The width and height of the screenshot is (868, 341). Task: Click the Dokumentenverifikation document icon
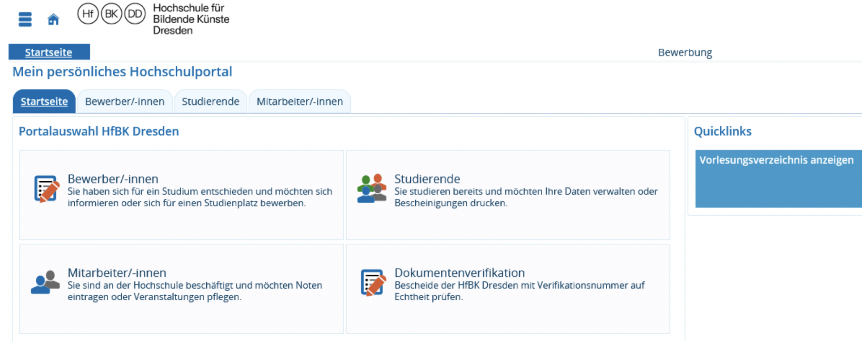pos(373,283)
